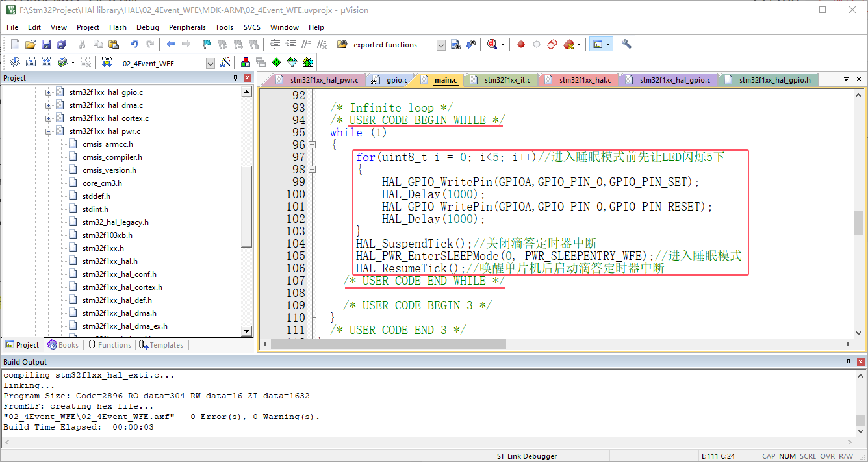Switch to the Functions panel tab
Image resolution: width=868 pixels, height=462 pixels.
(109, 345)
